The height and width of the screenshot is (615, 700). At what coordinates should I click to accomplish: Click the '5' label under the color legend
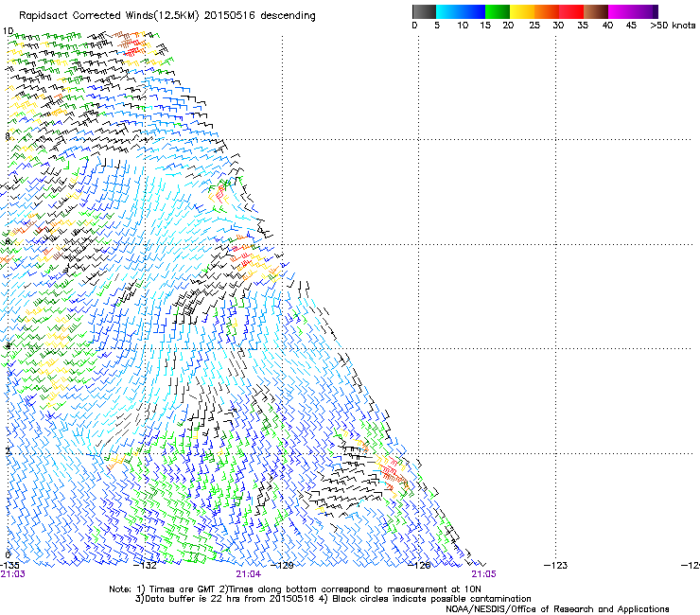click(437, 26)
